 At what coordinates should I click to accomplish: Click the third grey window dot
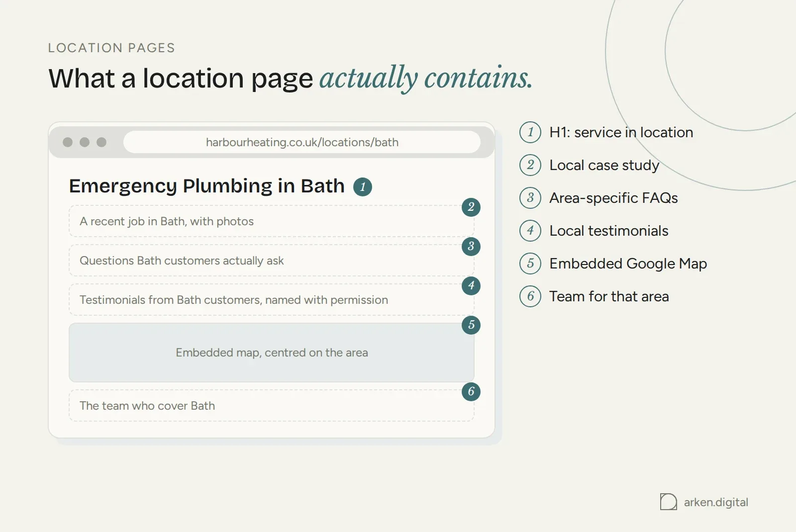pos(101,142)
